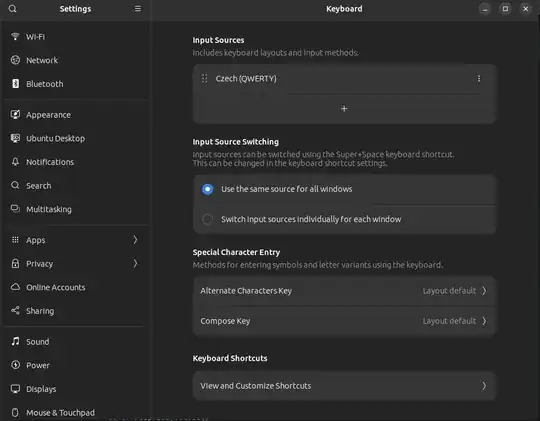Grab the drag handle next to Czech (QWERTY)
The height and width of the screenshot is (421, 540).
tap(204, 79)
